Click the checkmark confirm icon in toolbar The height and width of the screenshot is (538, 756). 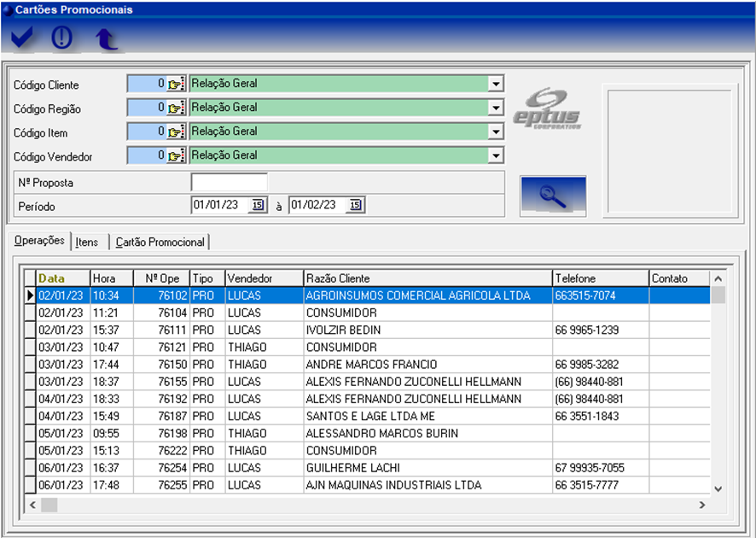[x=23, y=38]
